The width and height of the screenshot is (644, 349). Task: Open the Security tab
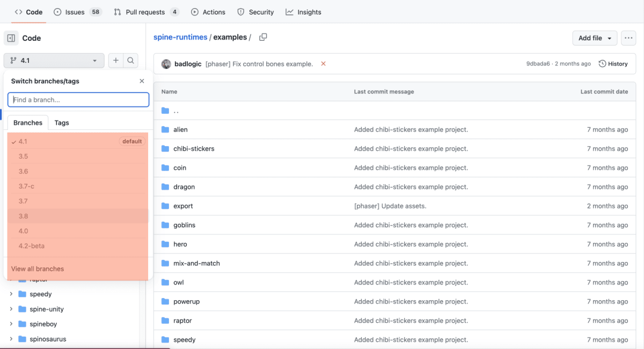[x=255, y=12]
